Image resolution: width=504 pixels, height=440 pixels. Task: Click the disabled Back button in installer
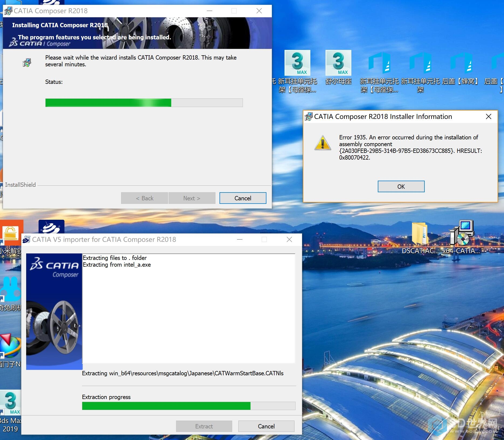(x=145, y=198)
